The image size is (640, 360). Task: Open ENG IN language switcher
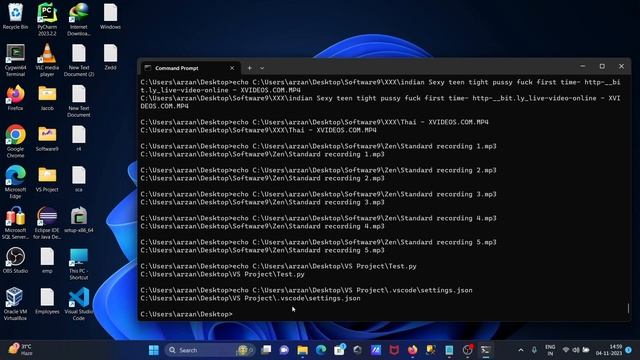550,350
